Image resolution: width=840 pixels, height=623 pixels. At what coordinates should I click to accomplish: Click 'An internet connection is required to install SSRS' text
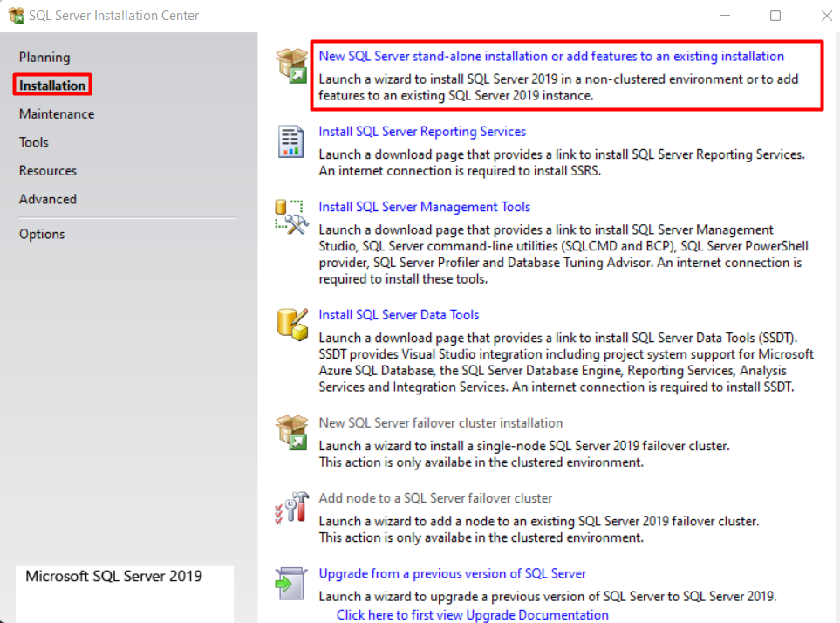[x=460, y=171]
